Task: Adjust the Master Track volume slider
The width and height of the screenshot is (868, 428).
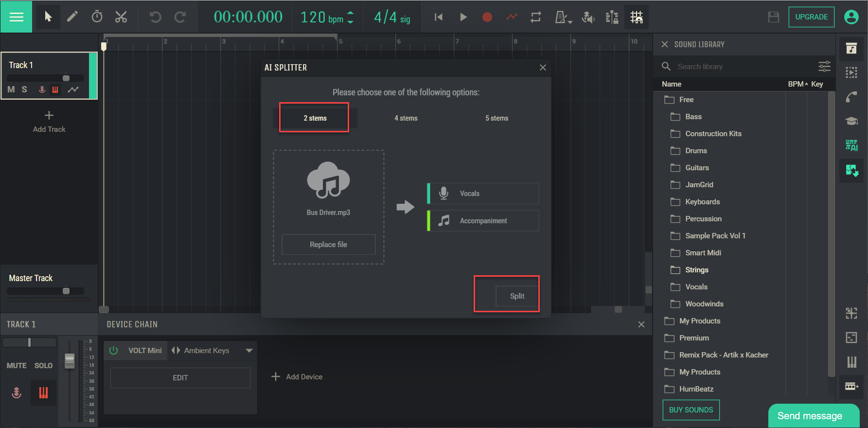Action: coord(66,291)
